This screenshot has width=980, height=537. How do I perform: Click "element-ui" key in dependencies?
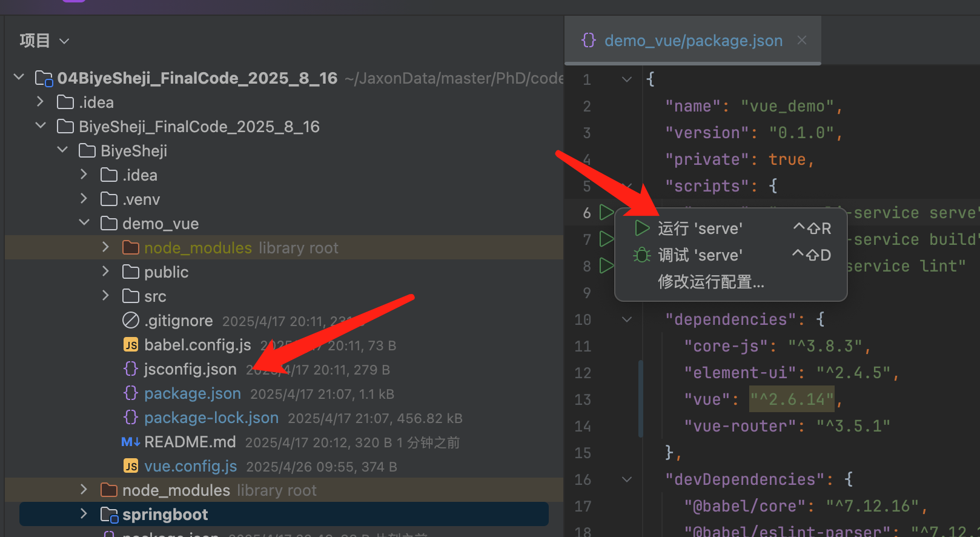740,373
